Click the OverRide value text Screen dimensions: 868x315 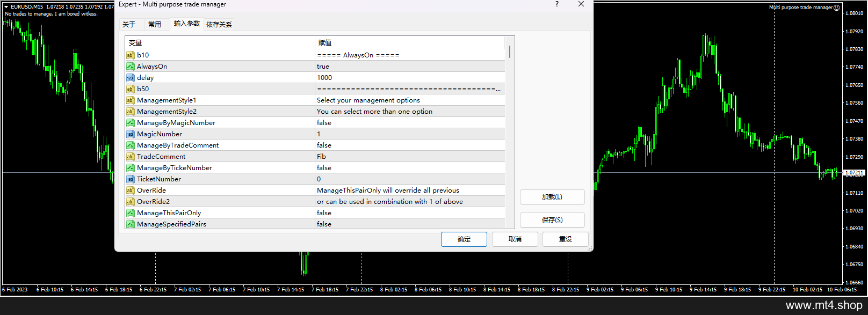pyautogui.click(x=388, y=191)
